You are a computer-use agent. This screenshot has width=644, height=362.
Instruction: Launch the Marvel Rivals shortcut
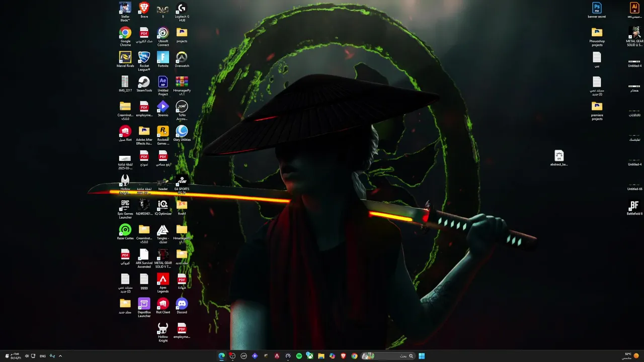125,59
